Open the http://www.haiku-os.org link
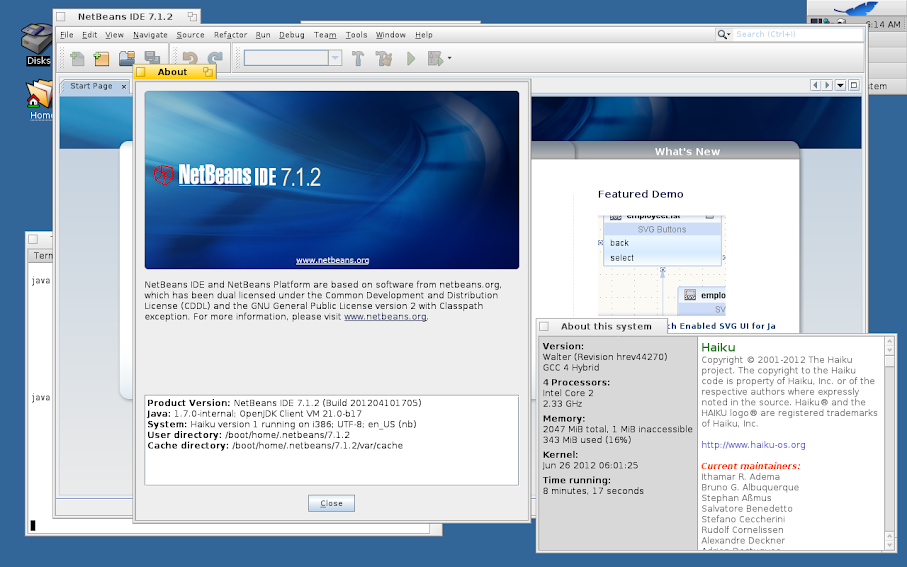Image resolution: width=907 pixels, height=567 pixels. click(x=753, y=445)
